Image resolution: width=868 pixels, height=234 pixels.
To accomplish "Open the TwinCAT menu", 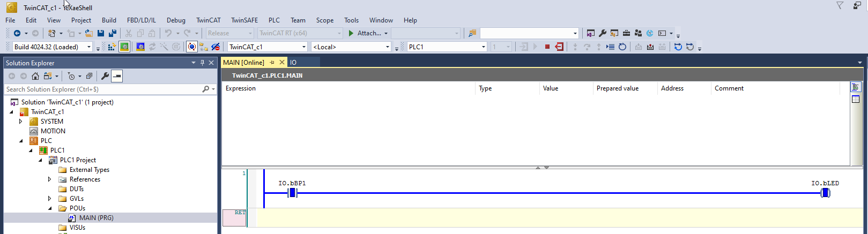I will tap(208, 20).
